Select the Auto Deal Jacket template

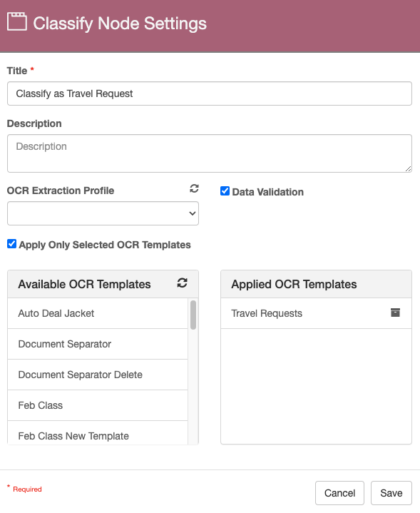click(x=98, y=313)
